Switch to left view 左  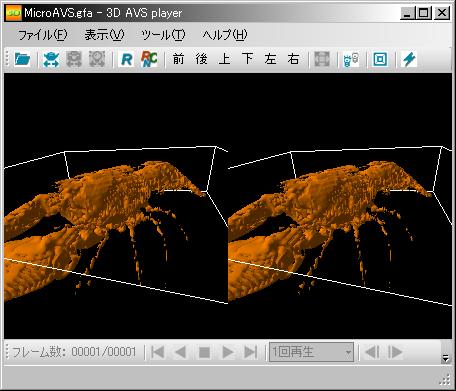[270, 59]
